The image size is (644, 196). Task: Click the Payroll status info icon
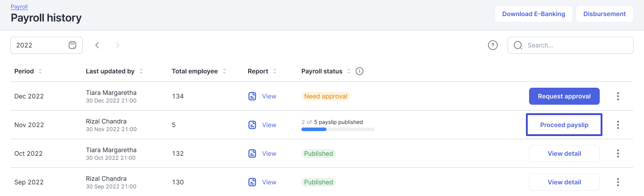pos(359,71)
